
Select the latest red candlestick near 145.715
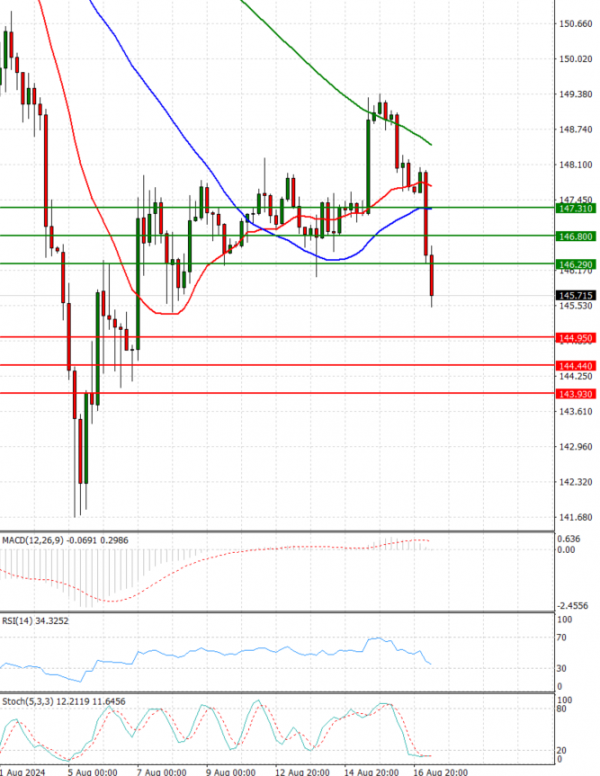432,276
